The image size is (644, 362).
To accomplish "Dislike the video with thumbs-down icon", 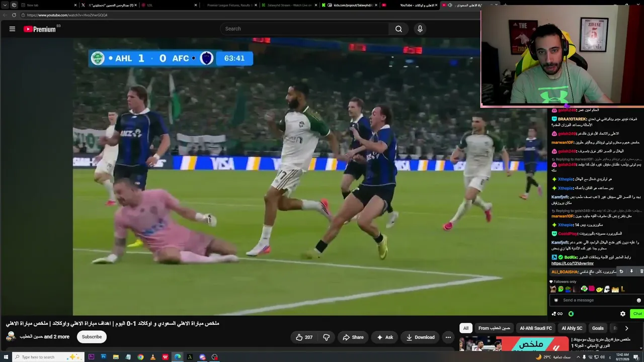I will pos(326,337).
